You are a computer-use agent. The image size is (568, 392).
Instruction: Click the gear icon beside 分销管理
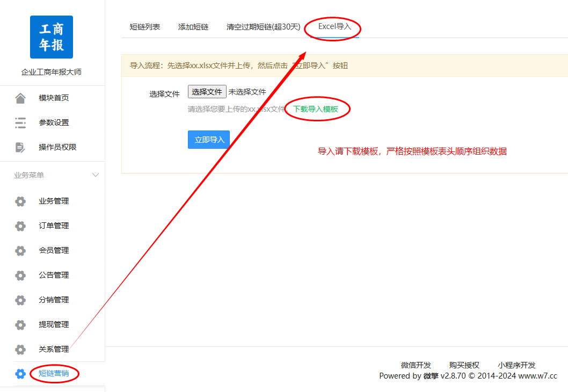click(20, 300)
